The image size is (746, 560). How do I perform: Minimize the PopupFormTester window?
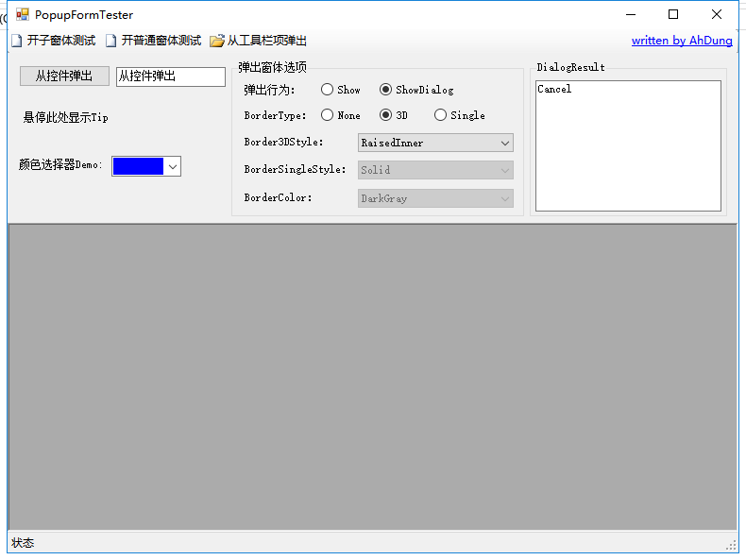click(630, 14)
